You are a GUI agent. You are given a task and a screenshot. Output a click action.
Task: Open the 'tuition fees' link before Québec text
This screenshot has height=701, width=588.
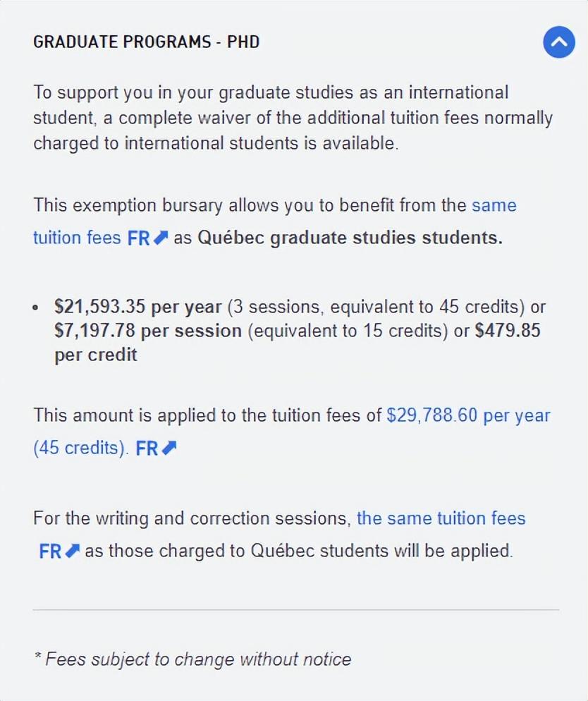click(x=77, y=238)
